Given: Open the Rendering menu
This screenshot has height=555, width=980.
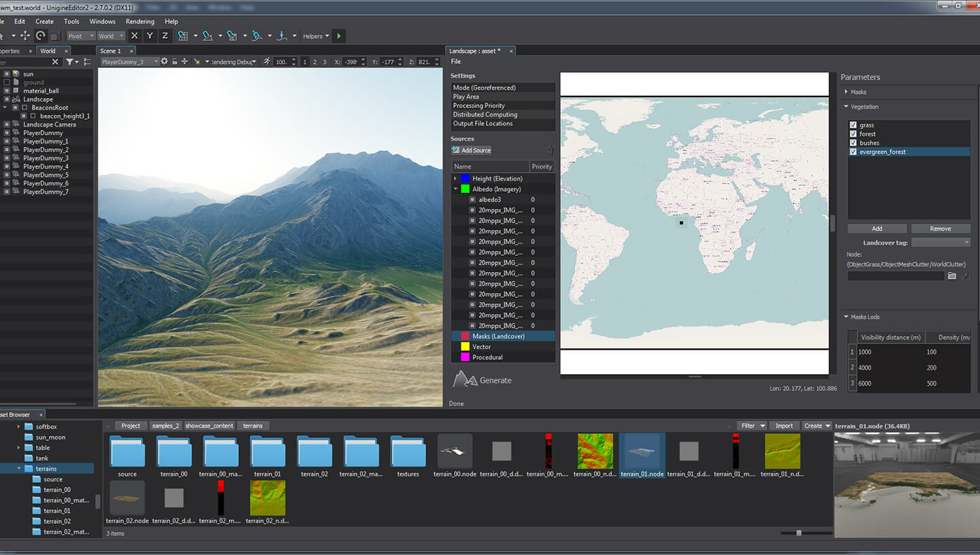Looking at the screenshot, I should tap(140, 22).
